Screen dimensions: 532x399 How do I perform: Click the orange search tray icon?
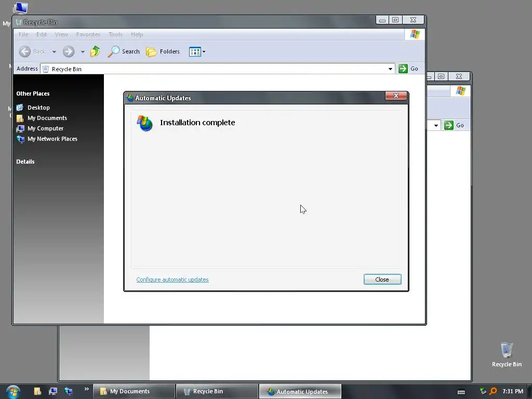494,391
